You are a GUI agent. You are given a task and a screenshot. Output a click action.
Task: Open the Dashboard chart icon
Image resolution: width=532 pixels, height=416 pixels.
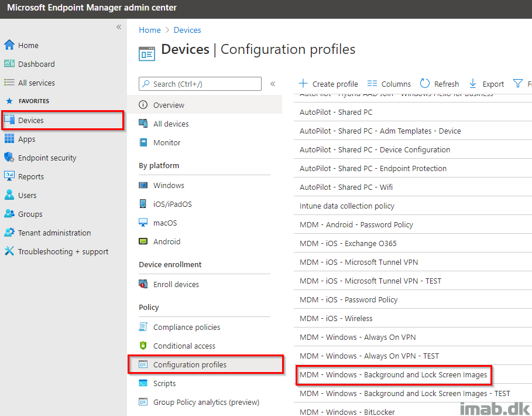pyautogui.click(x=9, y=63)
